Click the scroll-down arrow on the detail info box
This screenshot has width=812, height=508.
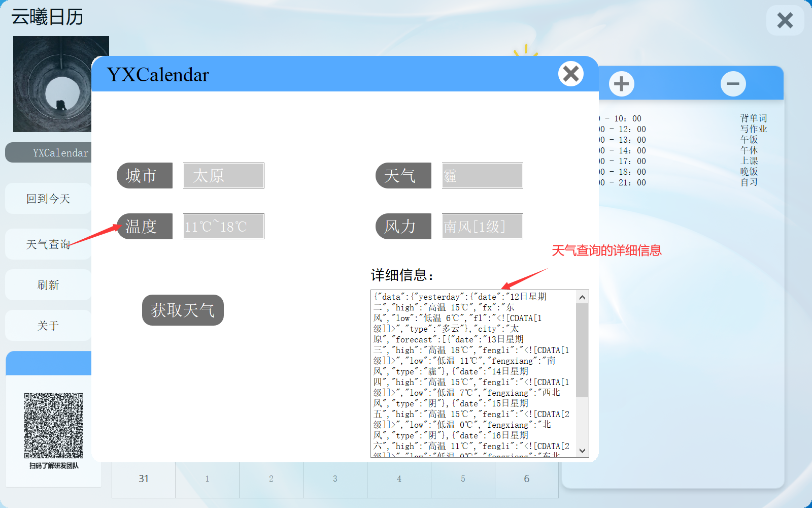click(583, 450)
